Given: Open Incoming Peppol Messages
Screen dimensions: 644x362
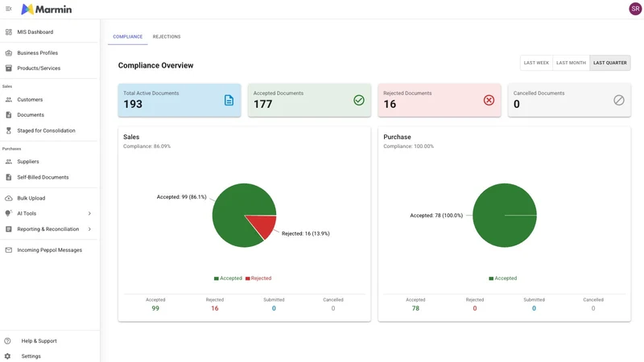Looking at the screenshot, I should pyautogui.click(x=49, y=250).
